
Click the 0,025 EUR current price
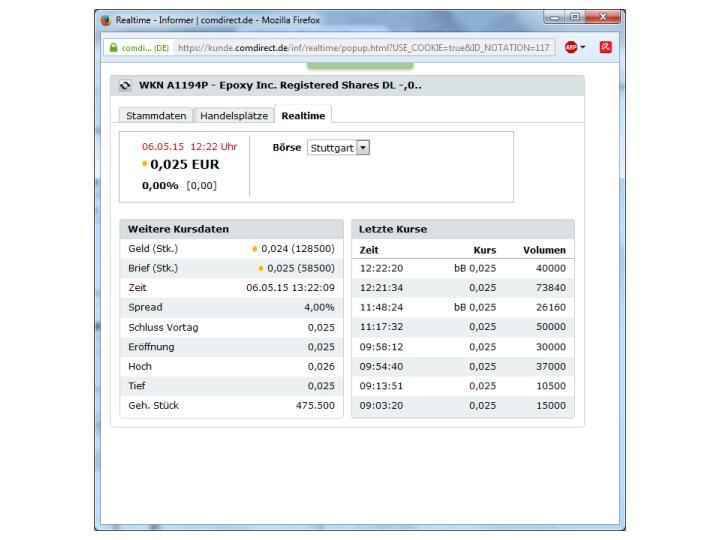tap(185, 164)
